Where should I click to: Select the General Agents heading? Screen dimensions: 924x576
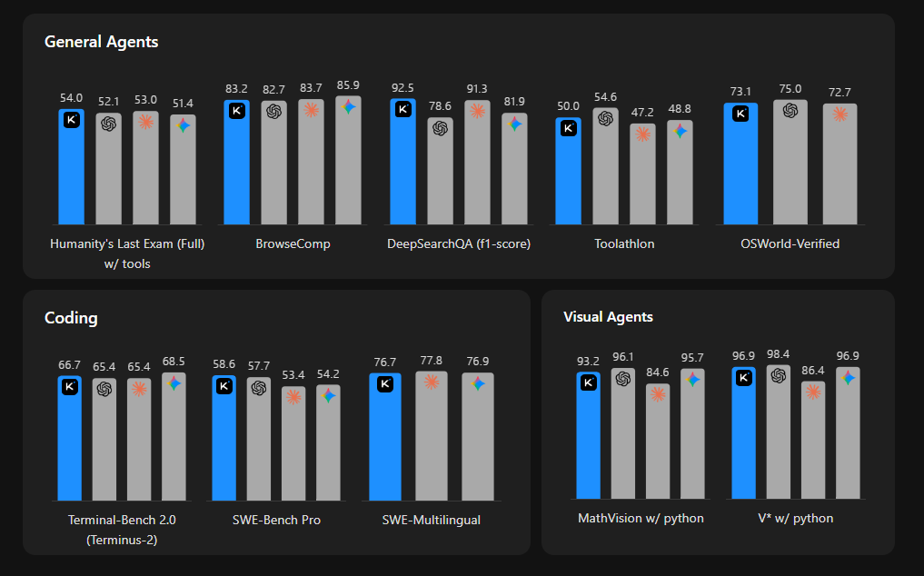click(x=102, y=42)
